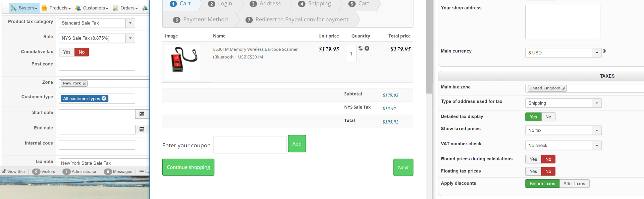
Task: Click the arrow icon beside Main currency
Action: [x=604, y=51]
